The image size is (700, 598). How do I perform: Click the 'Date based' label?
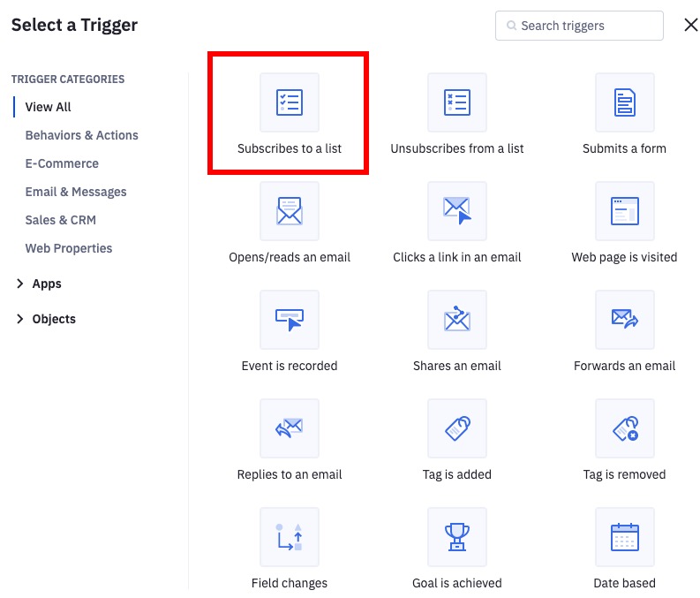625,583
